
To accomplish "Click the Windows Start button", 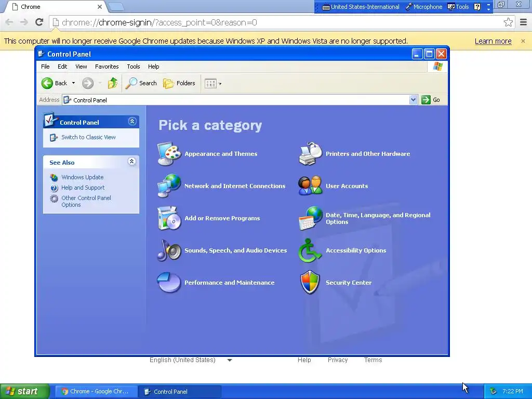I will click(x=24, y=391).
